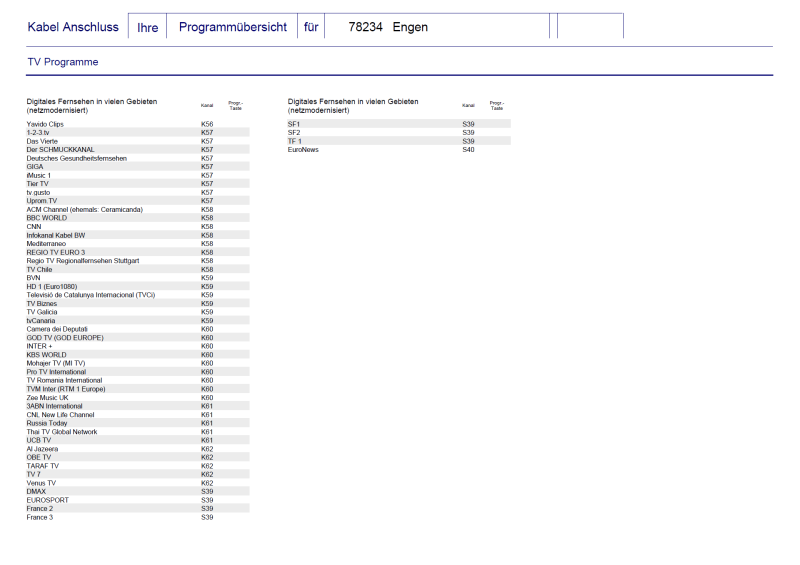Select the 'OBE TV' row
Image resolution: width=800 pixels, height=565 pixels.
138,457
